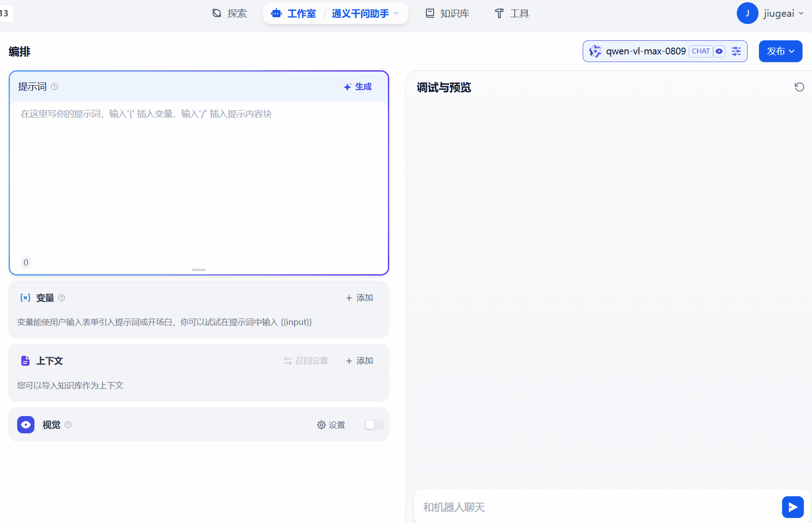Click the {x} variables icon
Image resolution: width=812 pixels, height=523 pixels.
click(25, 298)
